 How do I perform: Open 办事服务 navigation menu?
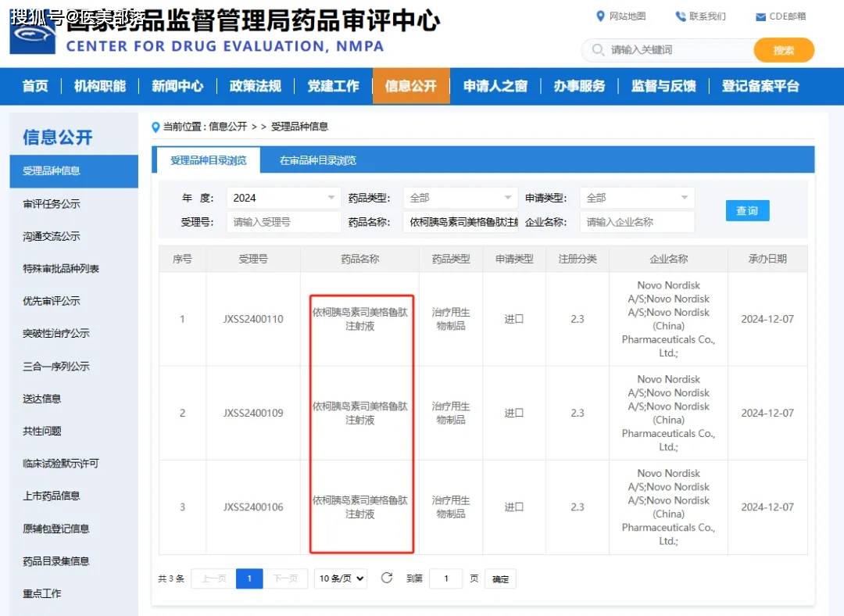click(x=579, y=86)
